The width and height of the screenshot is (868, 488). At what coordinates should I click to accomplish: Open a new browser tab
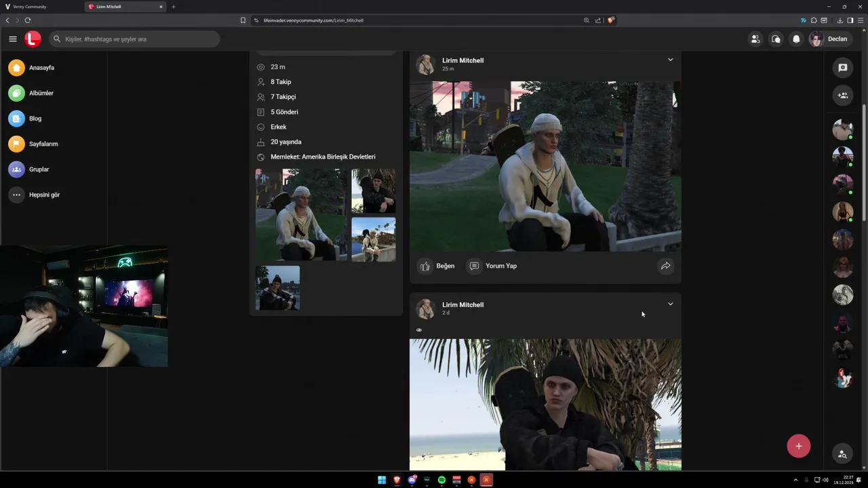tap(173, 7)
